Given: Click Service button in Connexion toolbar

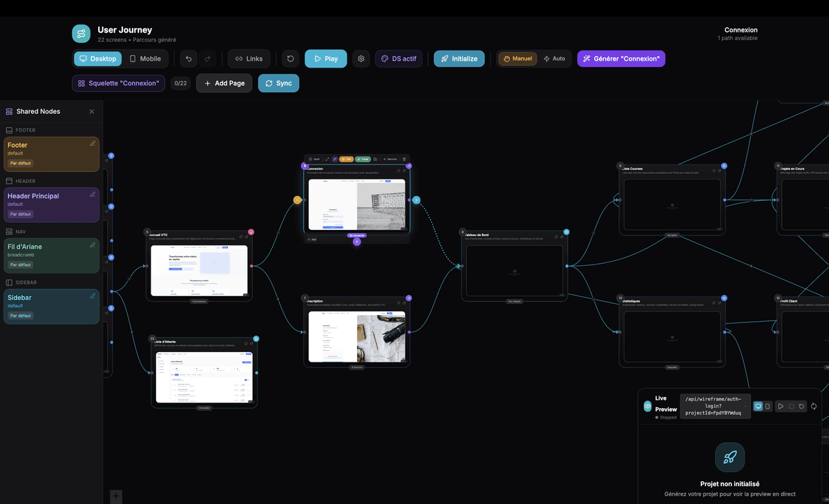Looking at the screenshot, I should (x=390, y=159).
